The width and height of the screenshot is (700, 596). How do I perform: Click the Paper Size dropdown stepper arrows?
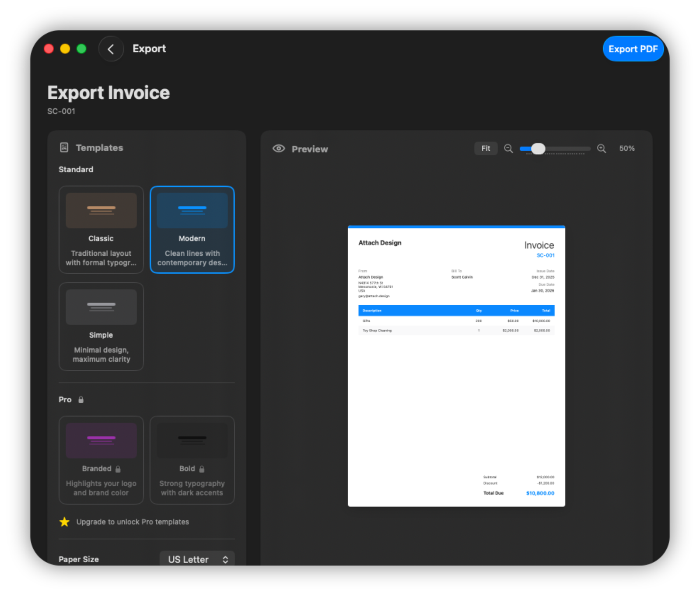click(225, 560)
